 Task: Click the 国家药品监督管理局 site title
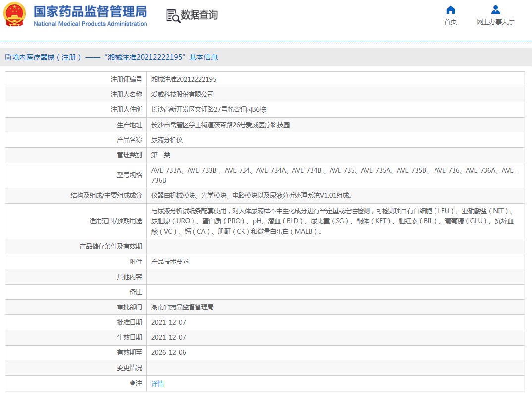90,11
